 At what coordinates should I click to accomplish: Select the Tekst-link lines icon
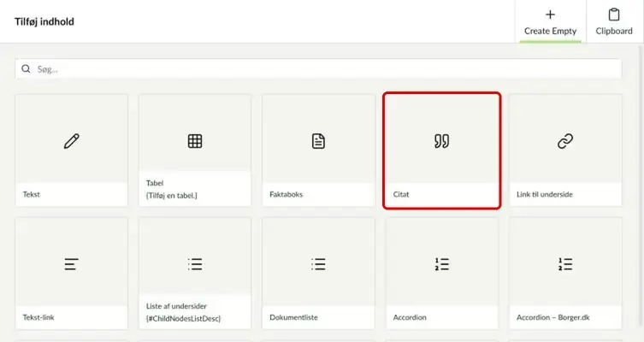coord(71,264)
